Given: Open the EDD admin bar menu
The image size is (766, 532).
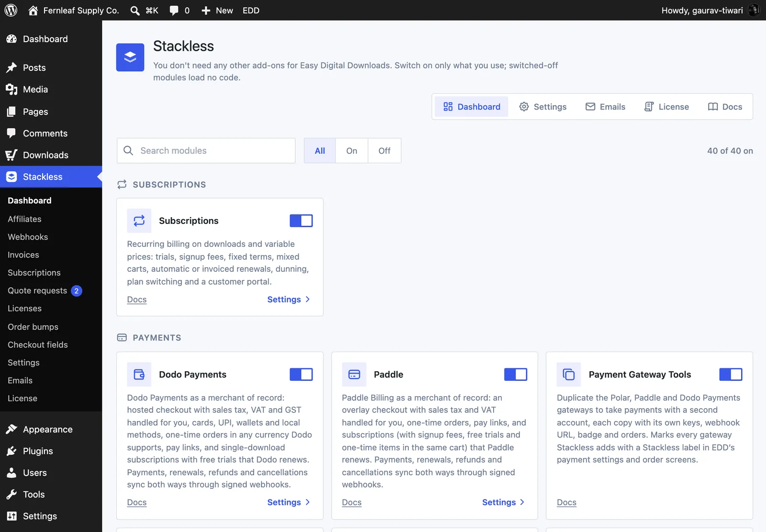Looking at the screenshot, I should click(251, 11).
